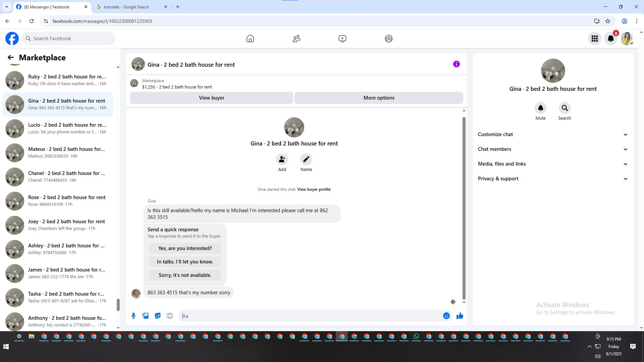Send a thumbs-up like

point(460,316)
